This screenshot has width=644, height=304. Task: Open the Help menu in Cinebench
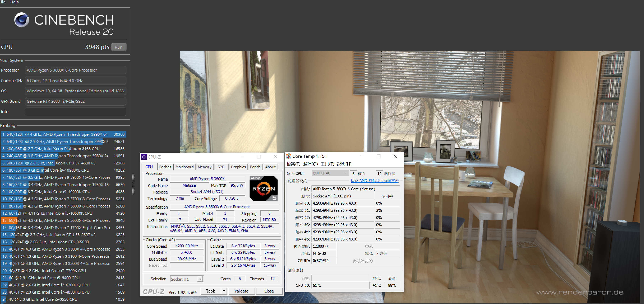coord(15,2)
